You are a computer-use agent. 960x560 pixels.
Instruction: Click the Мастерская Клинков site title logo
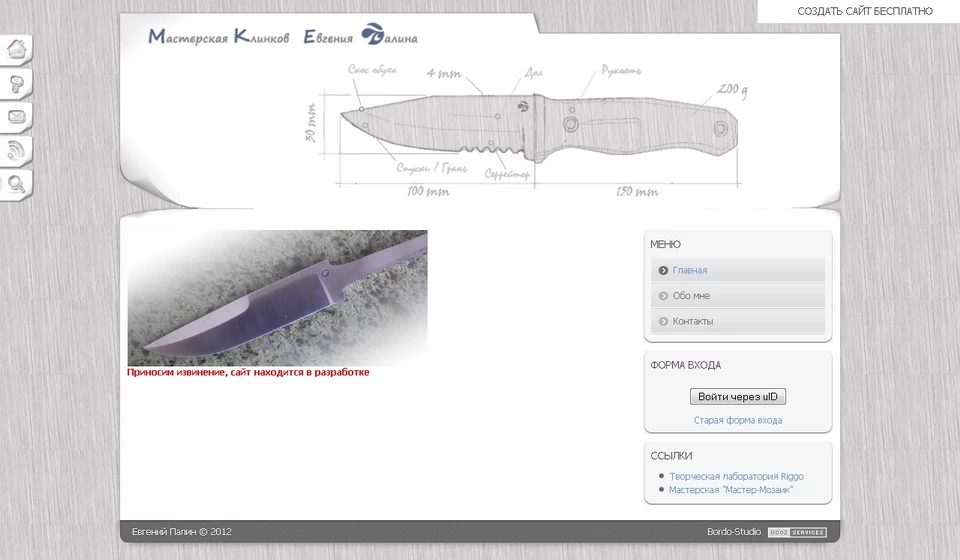[x=283, y=37]
